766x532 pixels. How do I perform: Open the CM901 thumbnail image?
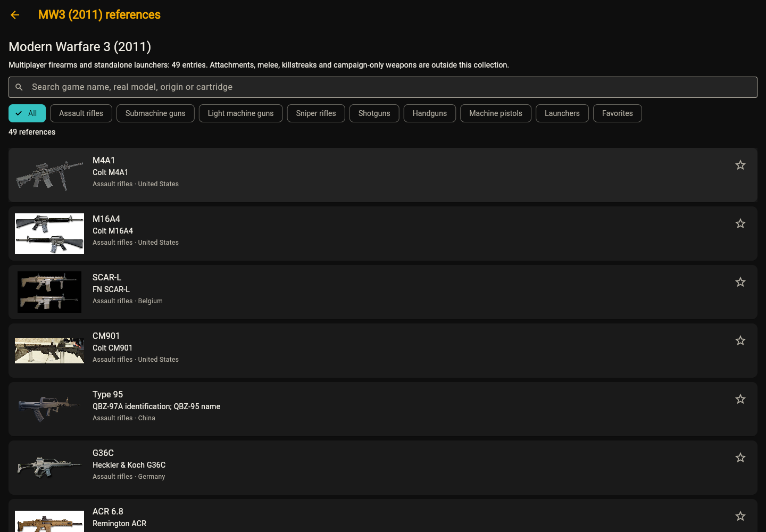(x=49, y=351)
